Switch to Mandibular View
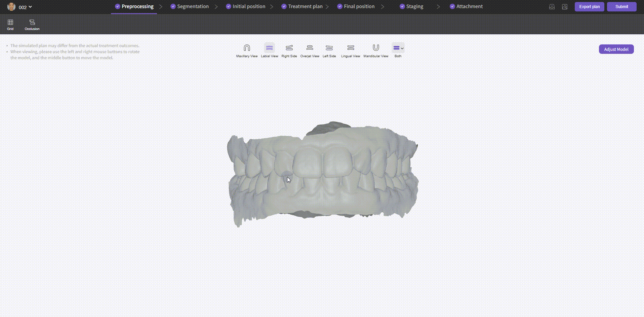This screenshot has width=644, height=317. [376, 51]
